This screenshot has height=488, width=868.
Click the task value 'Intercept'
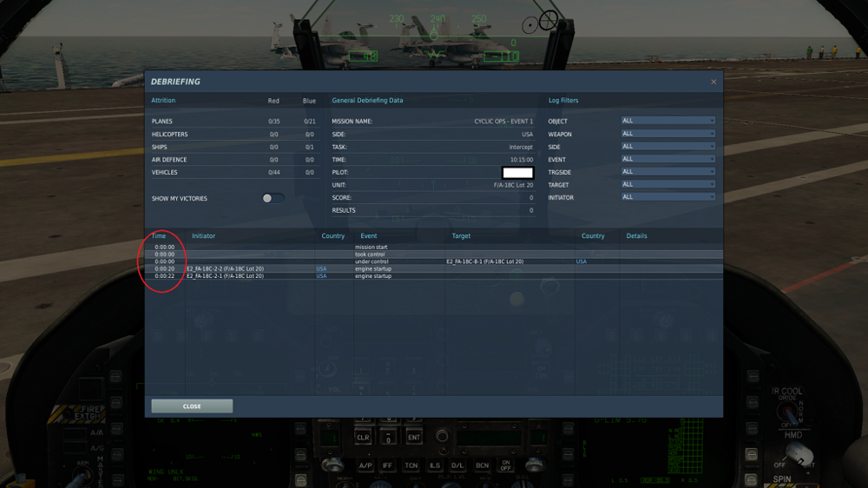point(521,147)
